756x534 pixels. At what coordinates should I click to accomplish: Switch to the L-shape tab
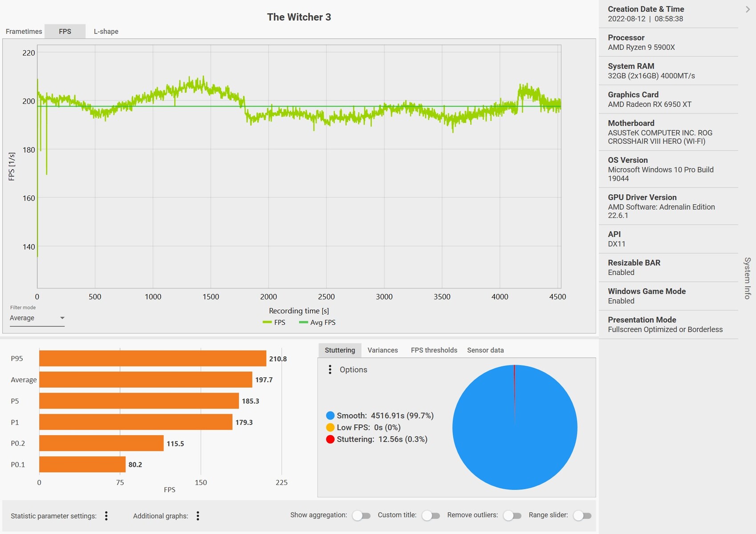pyautogui.click(x=106, y=32)
